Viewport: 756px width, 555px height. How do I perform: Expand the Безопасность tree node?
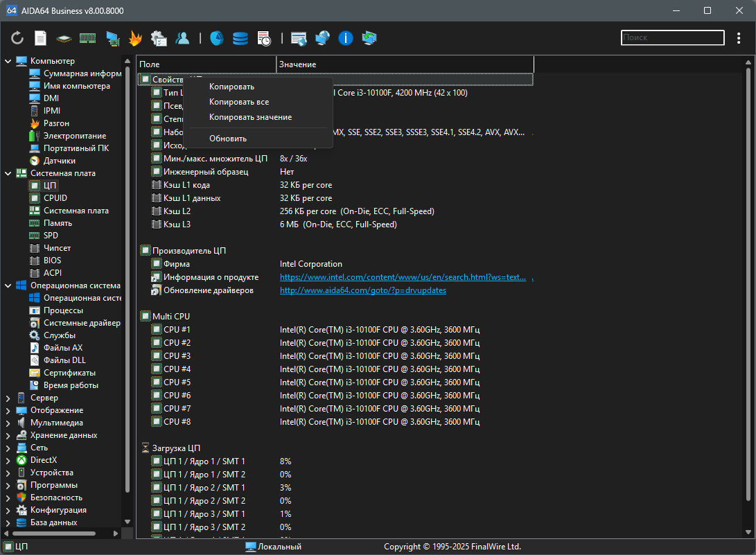[x=8, y=497]
